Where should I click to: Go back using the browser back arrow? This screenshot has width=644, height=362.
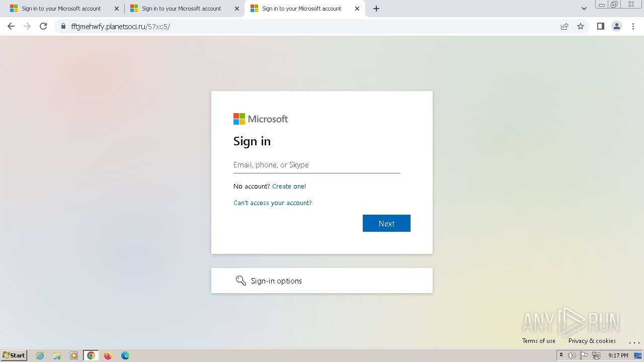point(11,26)
